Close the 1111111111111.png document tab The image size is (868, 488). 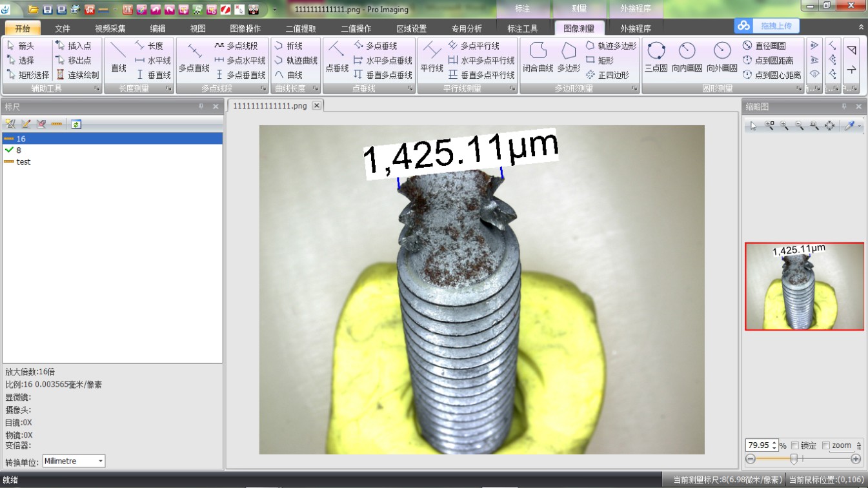[316, 105]
